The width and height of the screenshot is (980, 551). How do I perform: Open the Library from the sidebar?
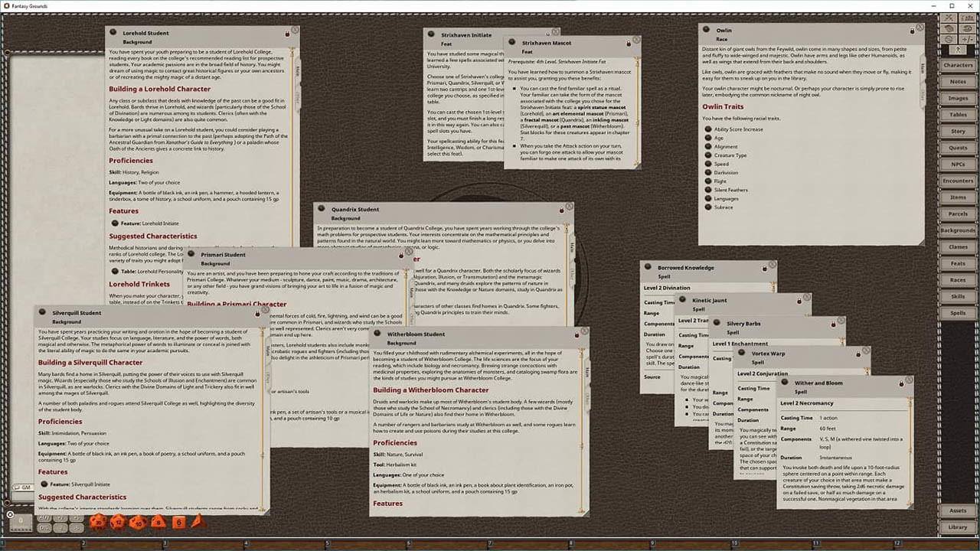[x=958, y=527]
